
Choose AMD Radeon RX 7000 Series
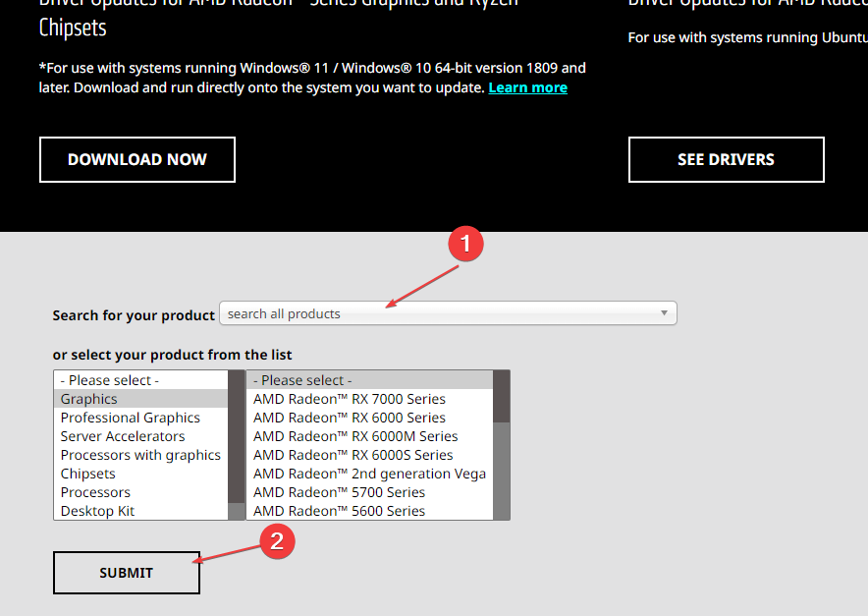coord(369,399)
